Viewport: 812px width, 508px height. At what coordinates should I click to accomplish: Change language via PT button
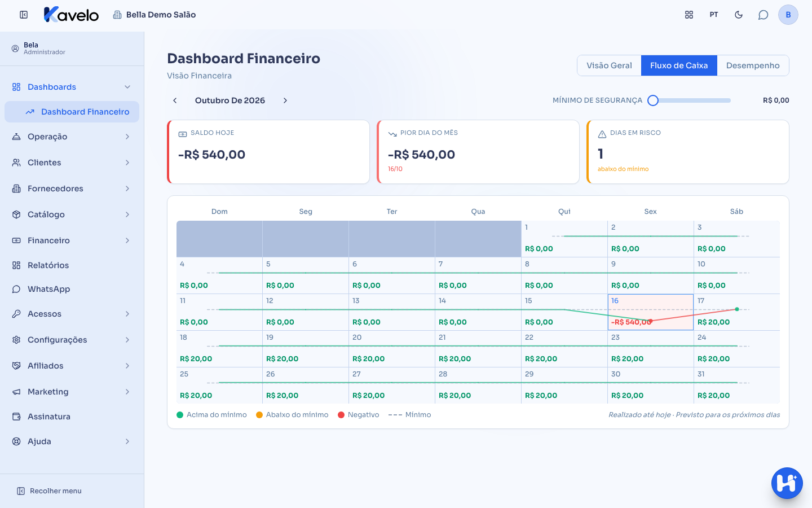[714, 15]
